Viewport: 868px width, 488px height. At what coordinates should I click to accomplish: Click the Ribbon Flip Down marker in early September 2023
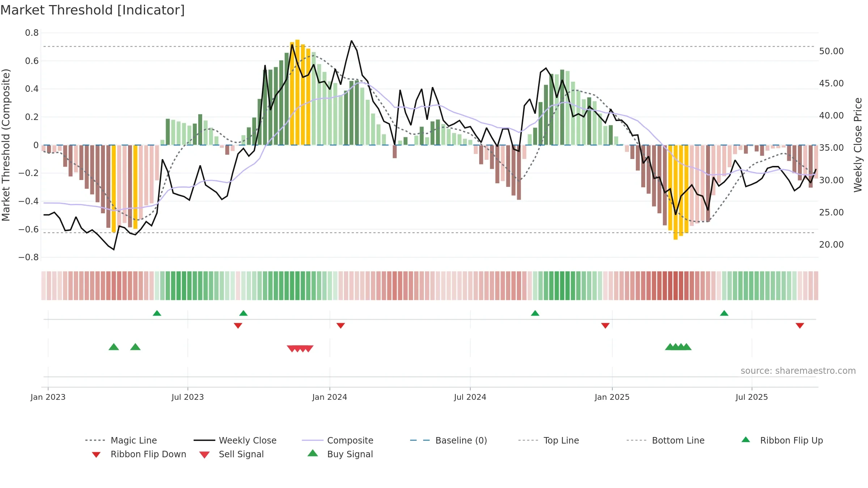click(238, 326)
